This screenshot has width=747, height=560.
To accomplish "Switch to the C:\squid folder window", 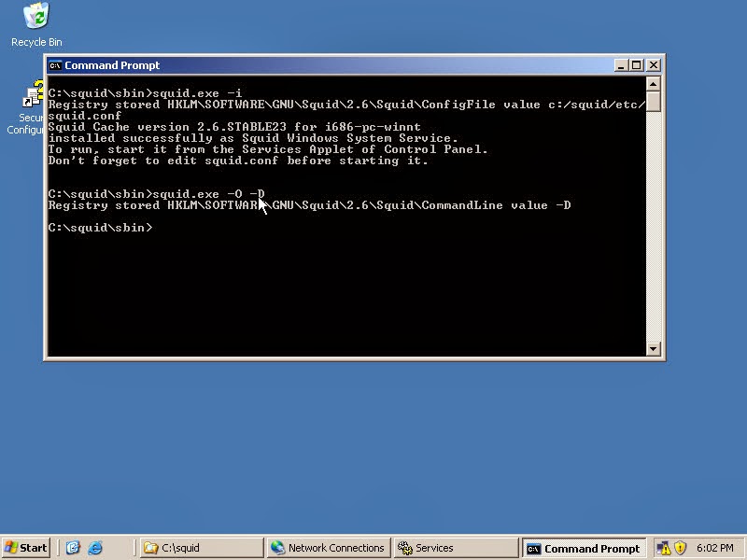I will coord(202,548).
